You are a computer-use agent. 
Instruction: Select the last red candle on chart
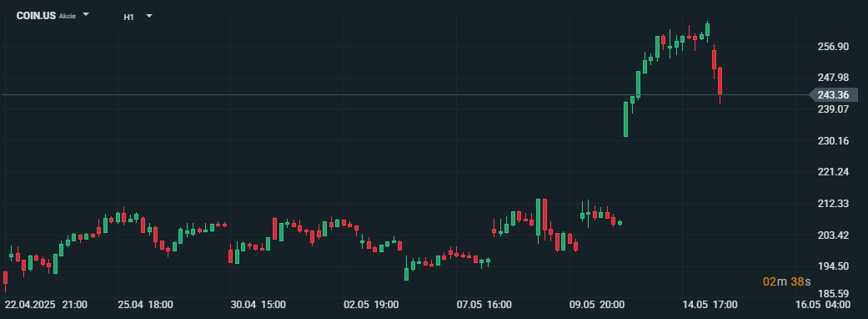[x=720, y=82]
